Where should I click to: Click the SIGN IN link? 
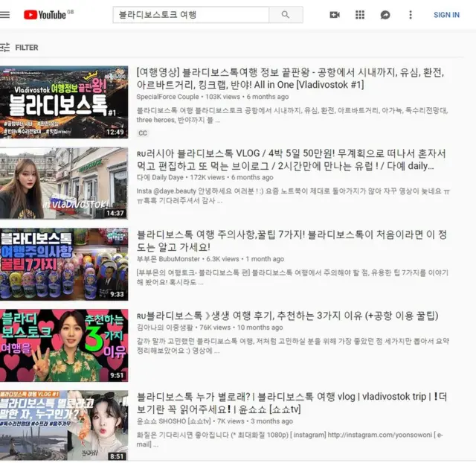[446, 15]
